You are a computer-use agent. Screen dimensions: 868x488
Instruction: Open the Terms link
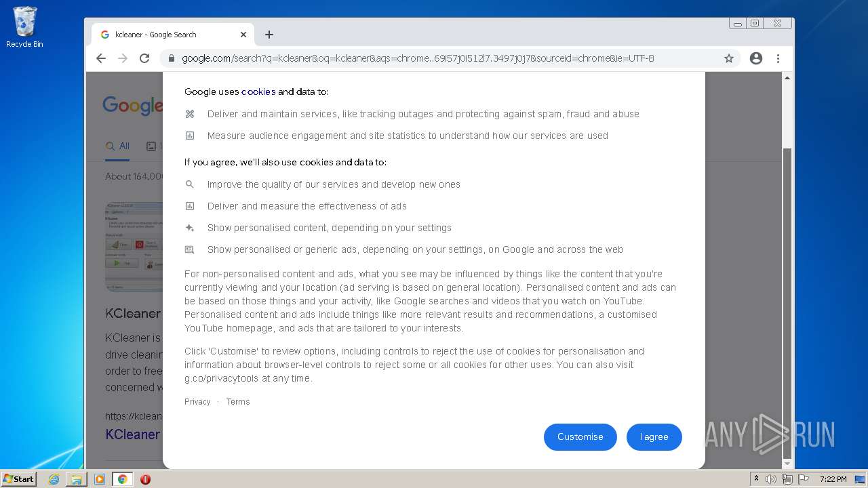click(x=238, y=402)
